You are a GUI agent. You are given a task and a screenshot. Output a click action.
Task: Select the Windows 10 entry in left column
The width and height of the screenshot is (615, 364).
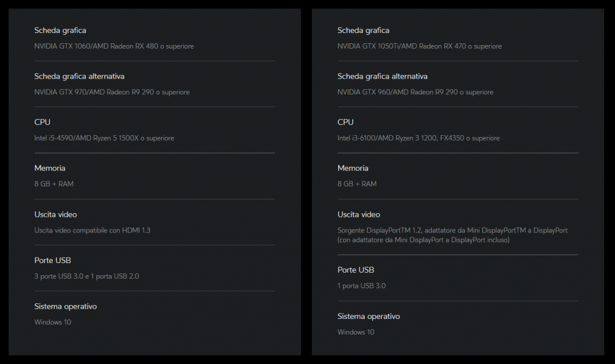(52, 322)
